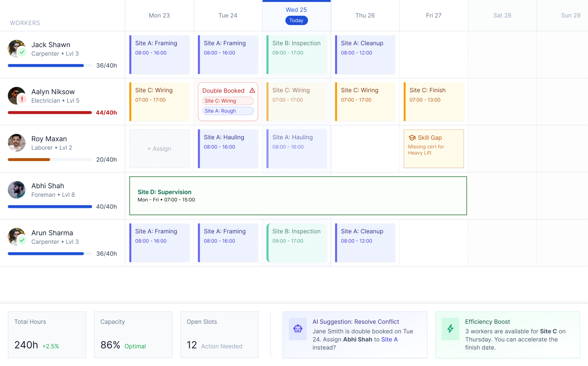Open the Skill Gap card on Friday

433,149
